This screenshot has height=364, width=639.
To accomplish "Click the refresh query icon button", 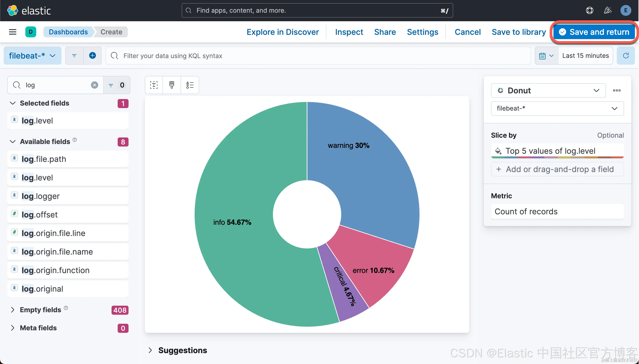I will (625, 56).
